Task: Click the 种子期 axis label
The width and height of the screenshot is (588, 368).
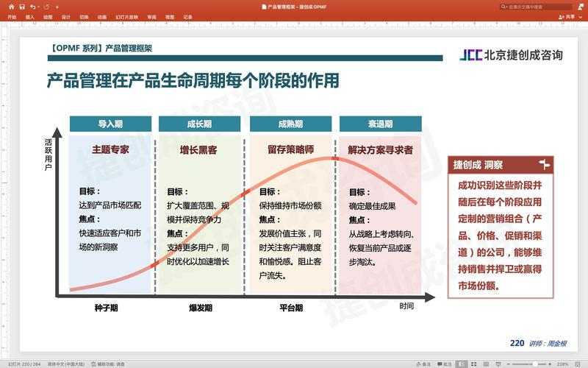Action: (x=106, y=308)
